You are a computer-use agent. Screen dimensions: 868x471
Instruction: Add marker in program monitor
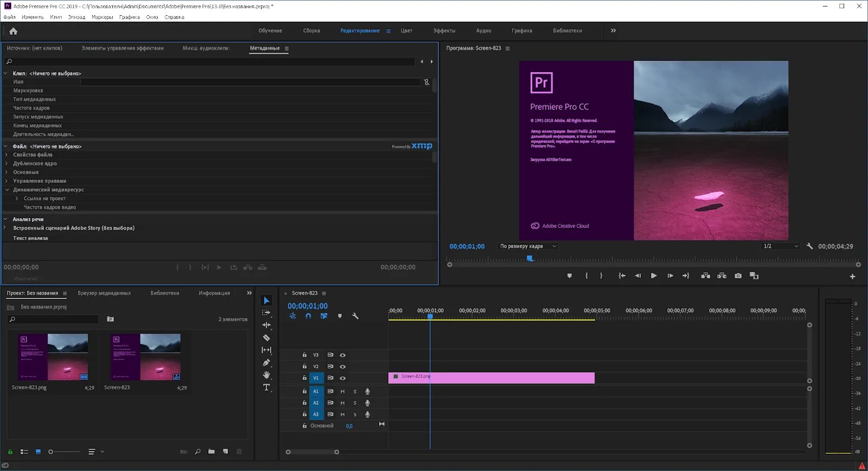(x=569, y=276)
